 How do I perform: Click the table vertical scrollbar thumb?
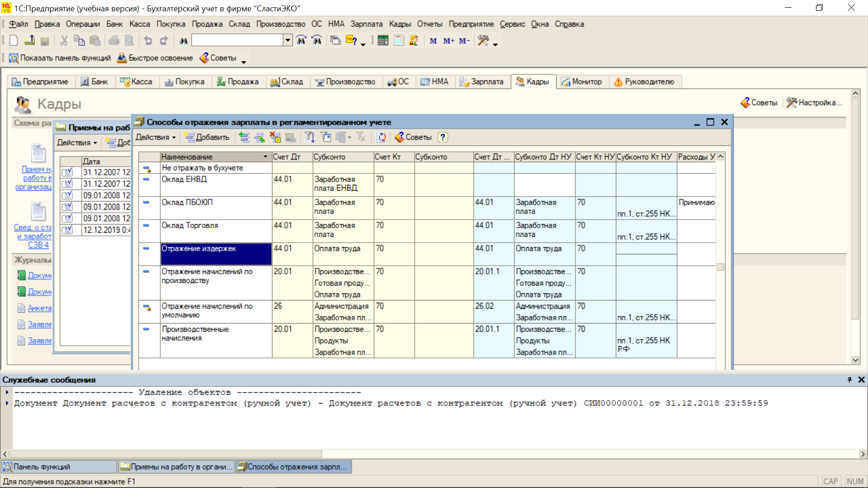pos(721,267)
